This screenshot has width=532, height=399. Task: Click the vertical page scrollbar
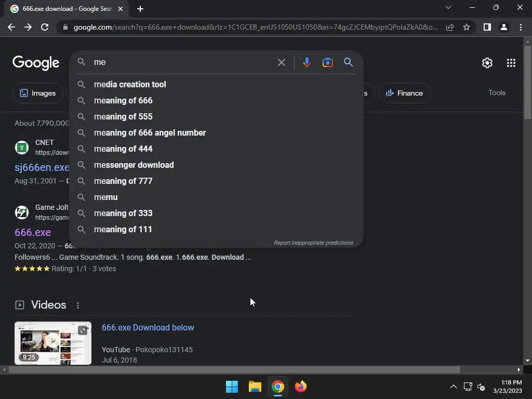pyautogui.click(x=527, y=82)
